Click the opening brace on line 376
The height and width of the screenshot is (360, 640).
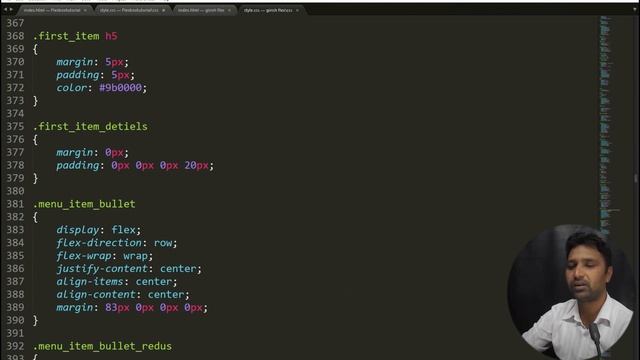coord(36,140)
